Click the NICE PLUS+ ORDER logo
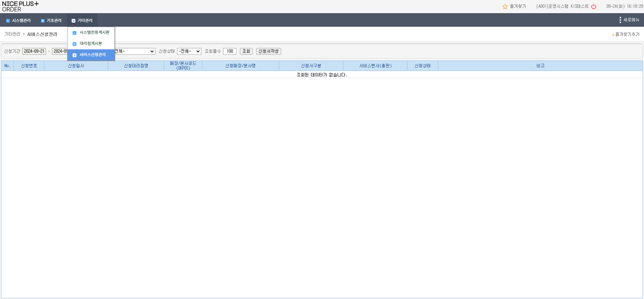 pyautogui.click(x=21, y=6)
